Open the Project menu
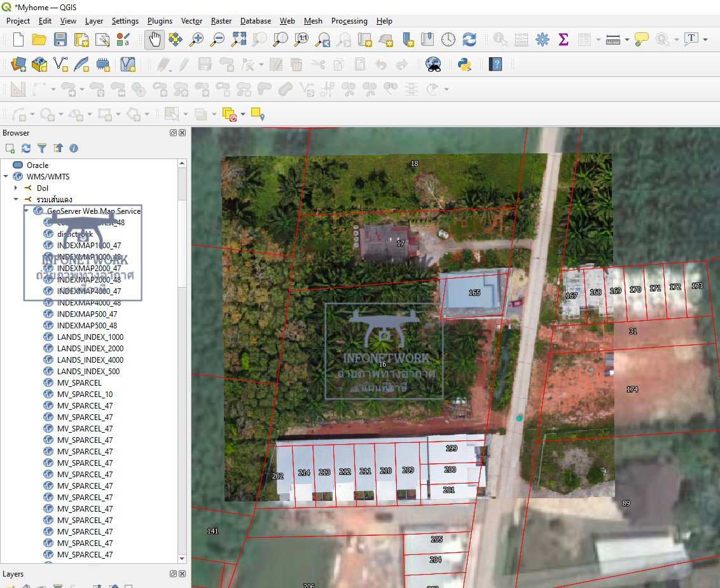Viewport: 720px width, 588px height. (x=18, y=21)
